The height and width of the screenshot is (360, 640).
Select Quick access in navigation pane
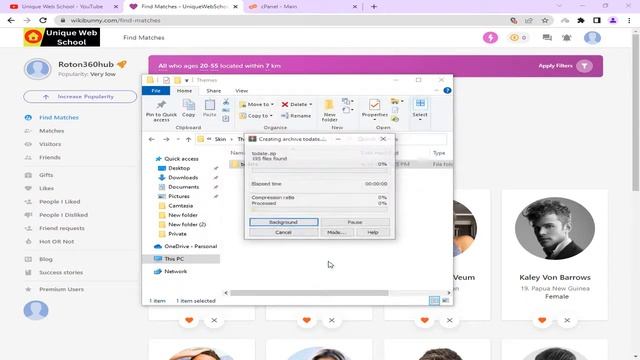point(181,159)
